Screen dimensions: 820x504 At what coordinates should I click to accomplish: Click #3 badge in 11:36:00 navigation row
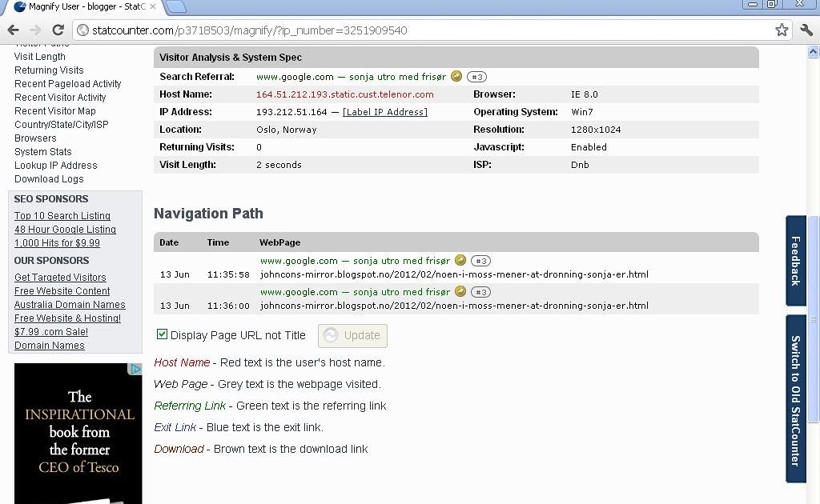[480, 292]
